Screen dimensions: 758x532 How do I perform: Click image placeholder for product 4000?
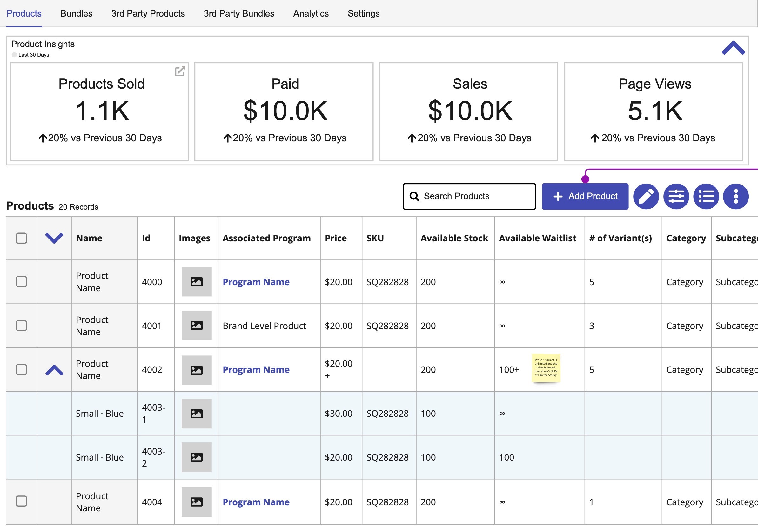(197, 282)
